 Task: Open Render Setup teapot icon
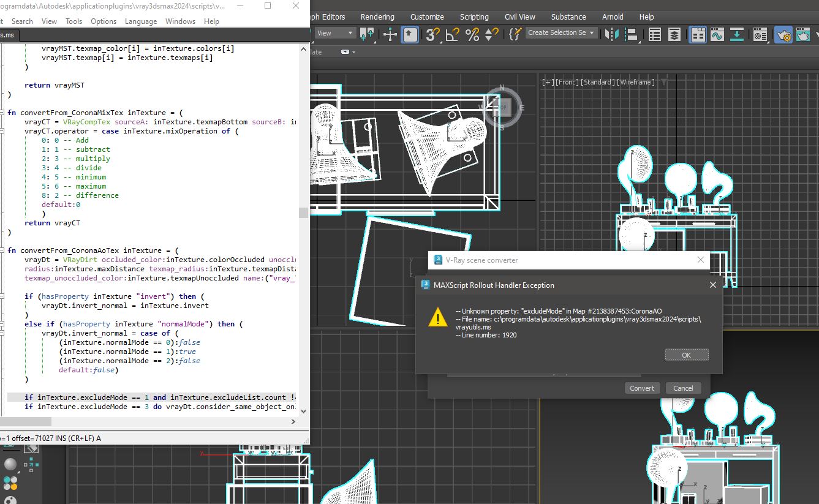783,34
